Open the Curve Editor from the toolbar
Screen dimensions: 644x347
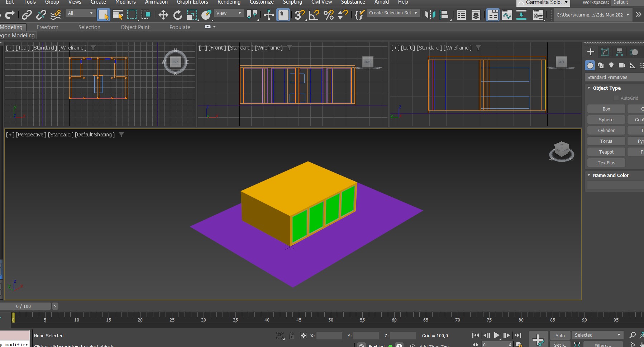507,15
